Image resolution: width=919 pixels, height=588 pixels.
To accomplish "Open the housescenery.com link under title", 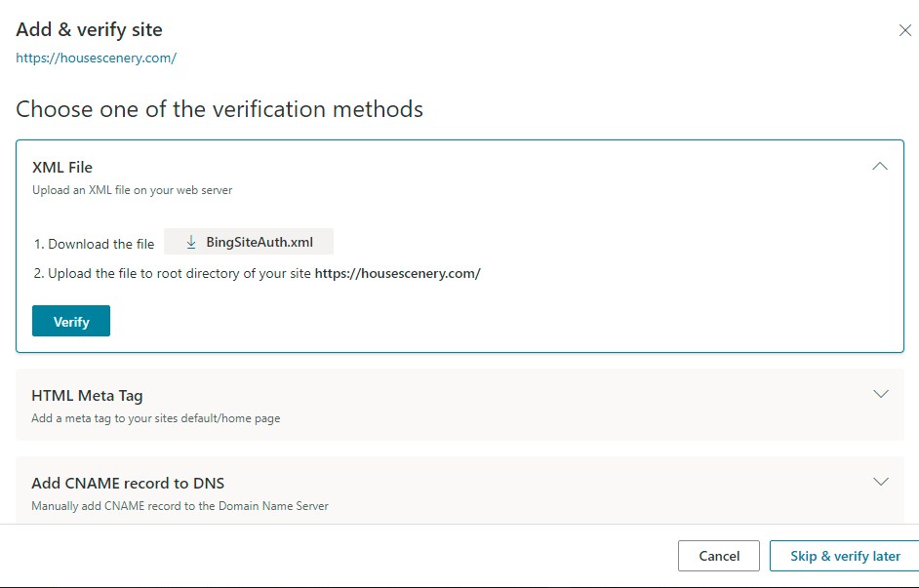I will click(96, 58).
